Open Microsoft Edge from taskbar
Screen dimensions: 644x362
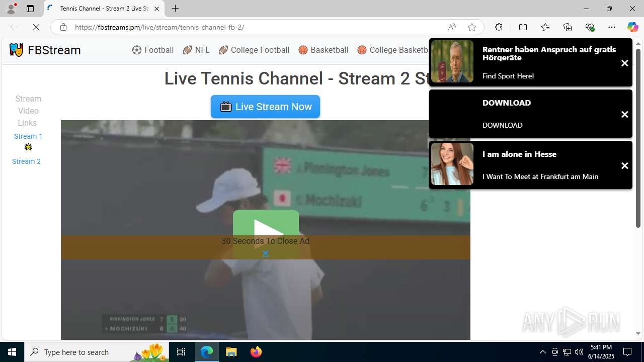207,352
